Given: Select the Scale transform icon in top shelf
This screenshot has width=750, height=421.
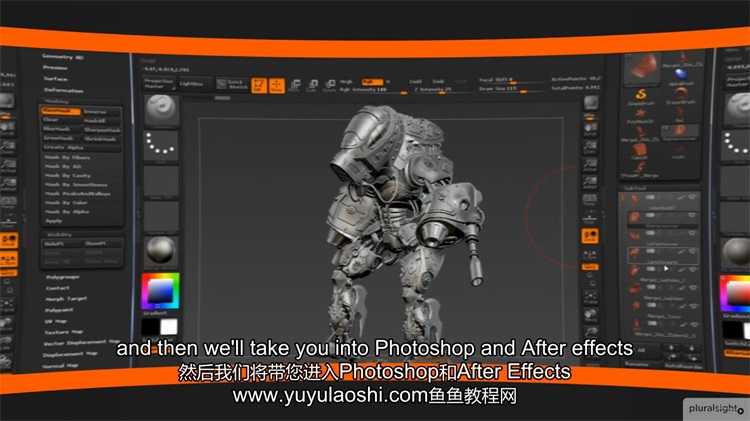Looking at the screenshot, I should [313, 86].
